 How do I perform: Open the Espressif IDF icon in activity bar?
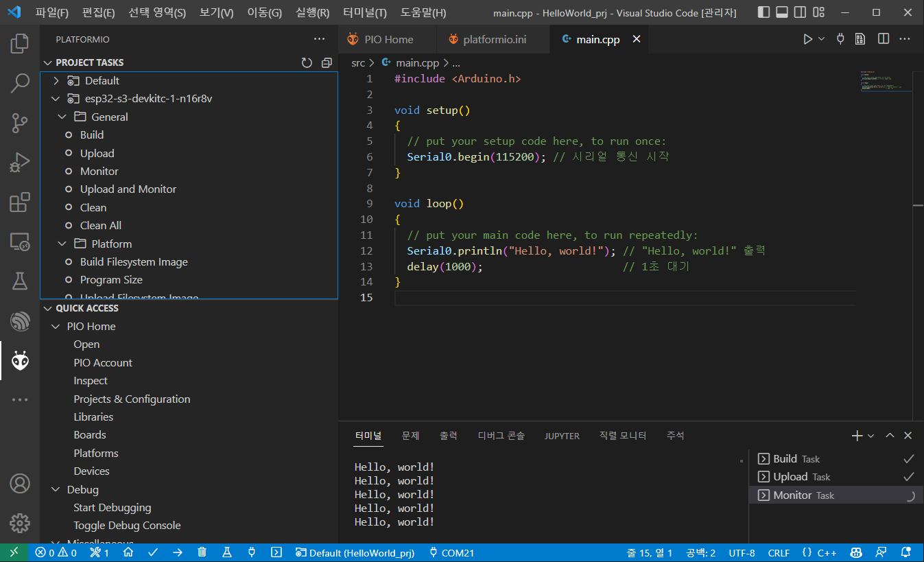coord(20,320)
